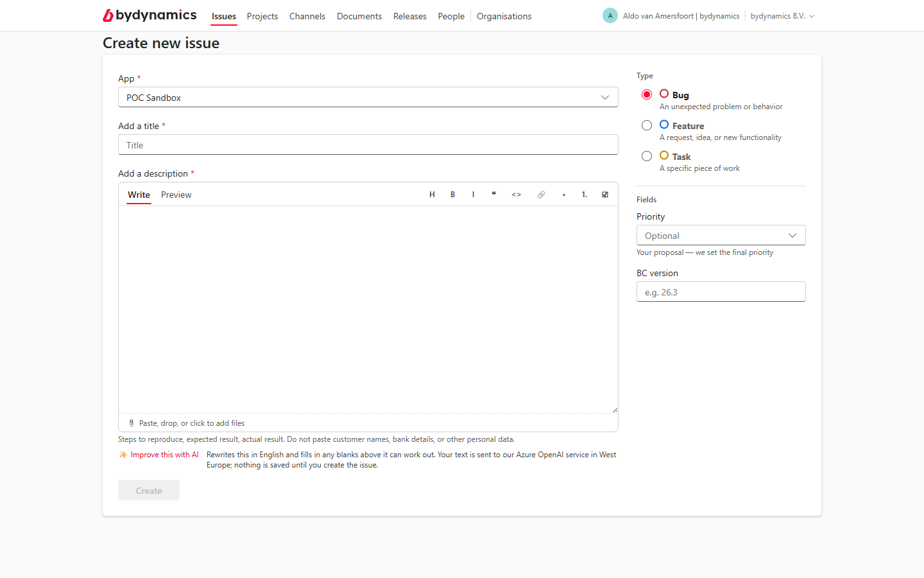Click the user avatar with letter A

coord(610,15)
